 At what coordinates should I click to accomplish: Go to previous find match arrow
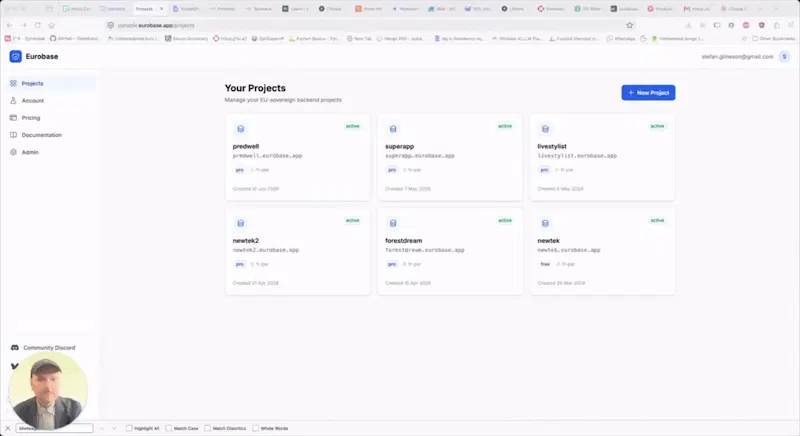pos(102,428)
